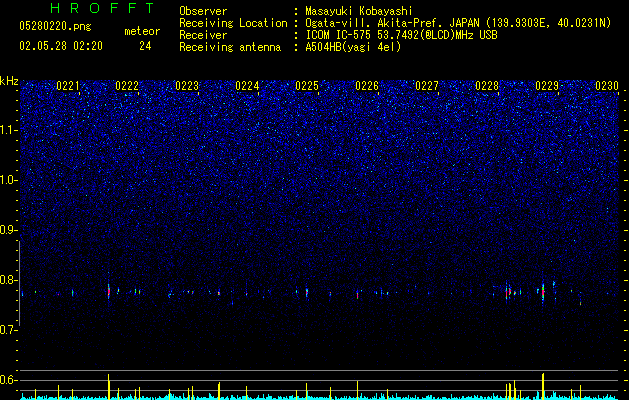Click the Receiving antenna label
629x400 pixels.
click(230, 47)
